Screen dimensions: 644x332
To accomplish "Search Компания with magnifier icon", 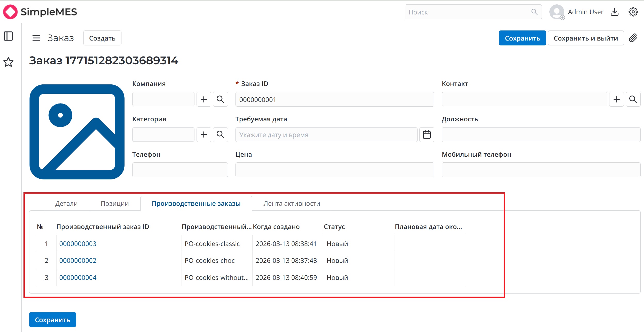I will click(221, 99).
